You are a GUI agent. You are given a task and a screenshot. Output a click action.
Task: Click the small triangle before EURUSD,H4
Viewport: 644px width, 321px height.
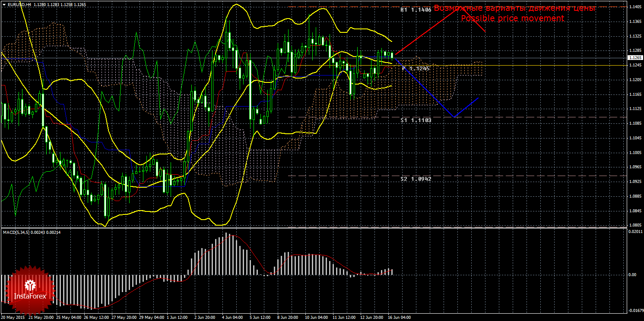pos(3,4)
